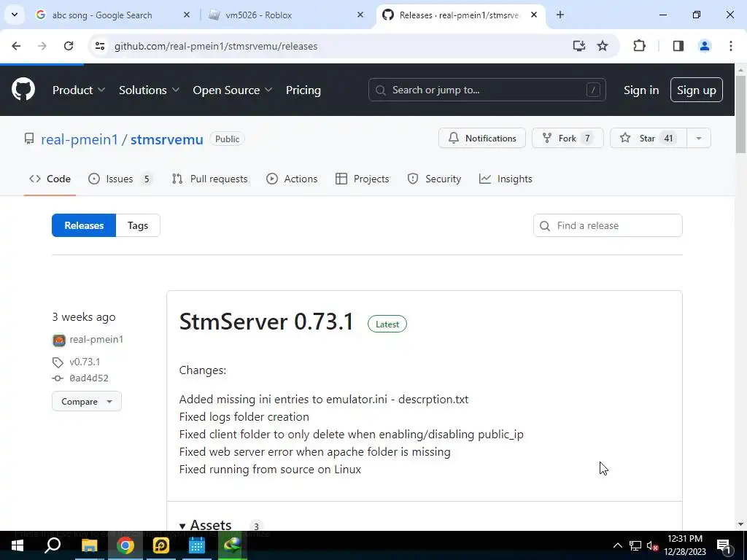
Task: Click the Find a release search box
Action: click(608, 225)
